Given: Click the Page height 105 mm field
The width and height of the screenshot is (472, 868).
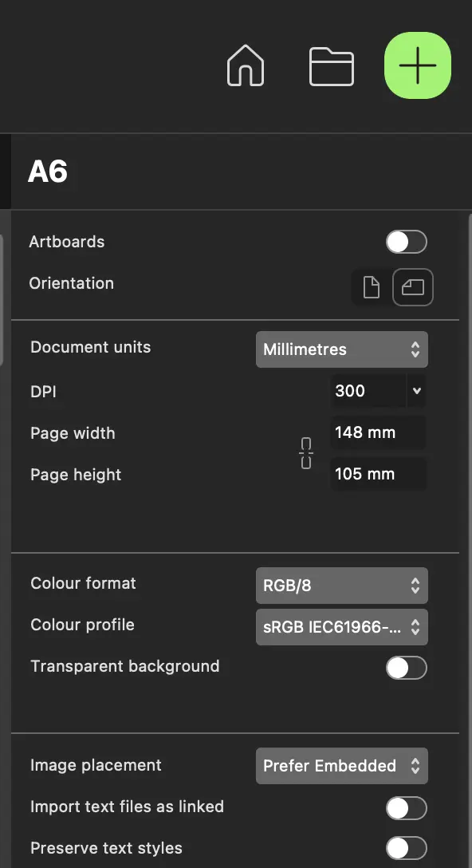Looking at the screenshot, I should [379, 475].
